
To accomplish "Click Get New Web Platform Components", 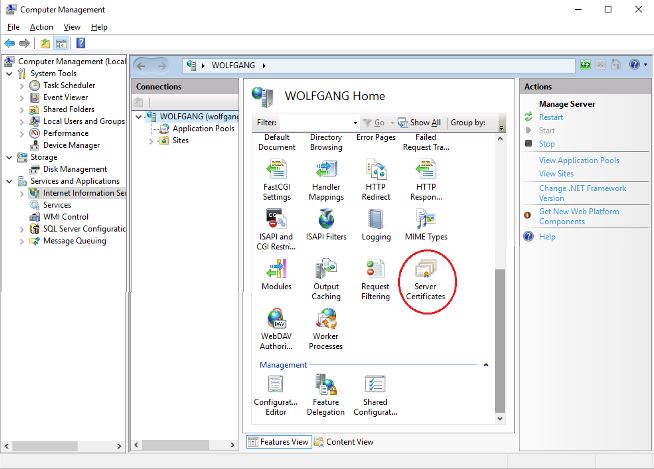I will coord(579,216).
